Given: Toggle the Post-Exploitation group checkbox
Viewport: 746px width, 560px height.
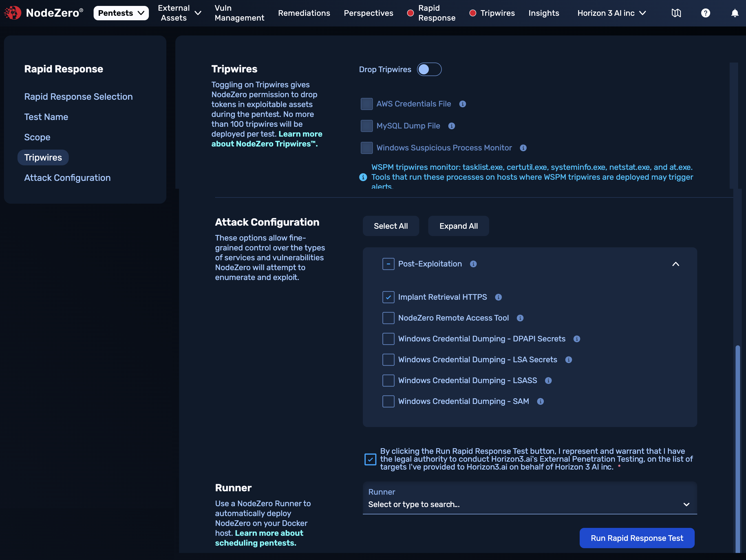Looking at the screenshot, I should 388,264.
